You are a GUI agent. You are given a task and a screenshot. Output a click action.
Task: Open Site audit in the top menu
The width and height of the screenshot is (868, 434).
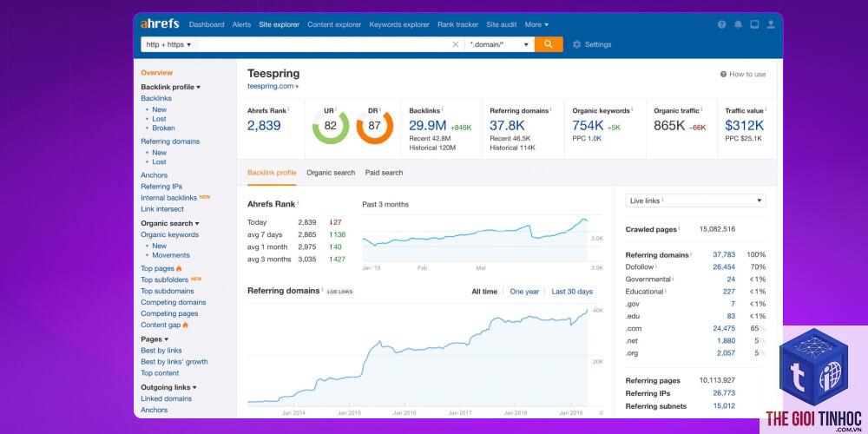[x=502, y=24]
